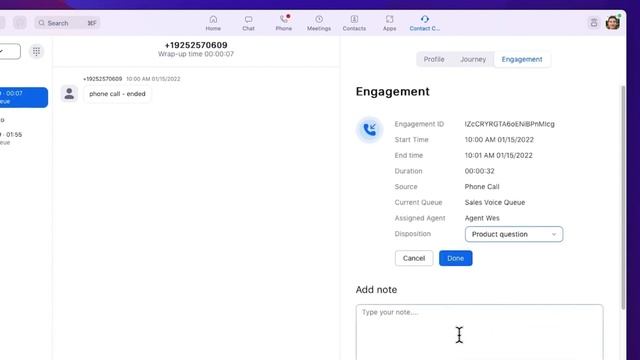Click the user profile avatar at top right
The image size is (640, 360).
[x=612, y=23]
